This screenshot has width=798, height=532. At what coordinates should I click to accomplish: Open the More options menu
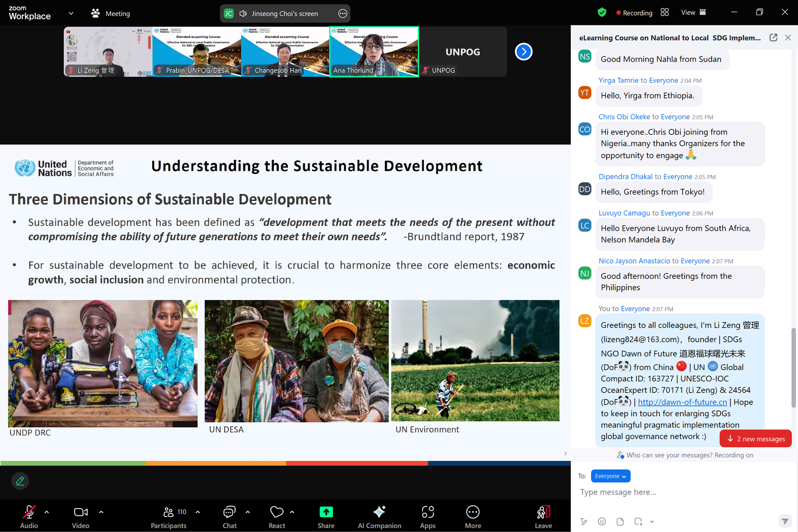coord(473,516)
